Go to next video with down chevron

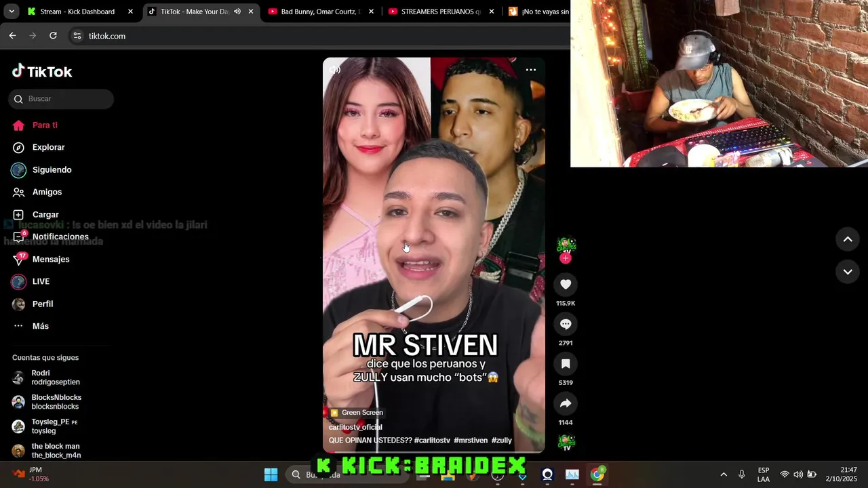[x=848, y=272]
